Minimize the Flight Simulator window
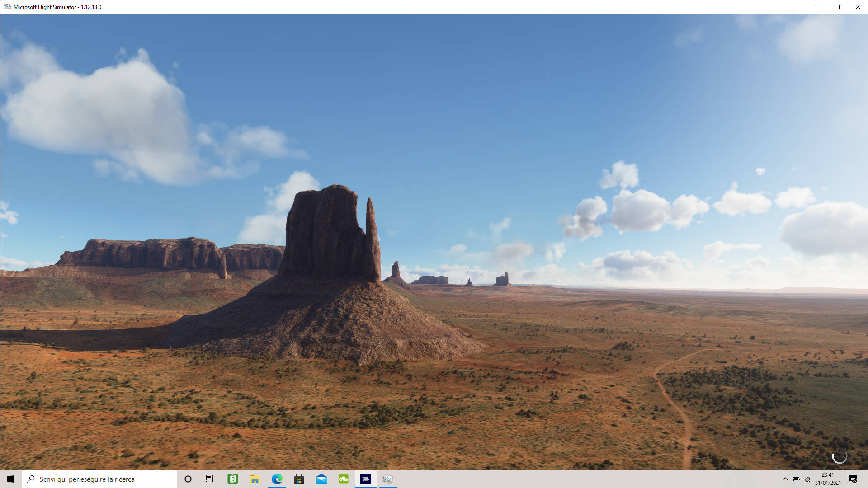Viewport: 868px width, 488px height. pos(817,7)
